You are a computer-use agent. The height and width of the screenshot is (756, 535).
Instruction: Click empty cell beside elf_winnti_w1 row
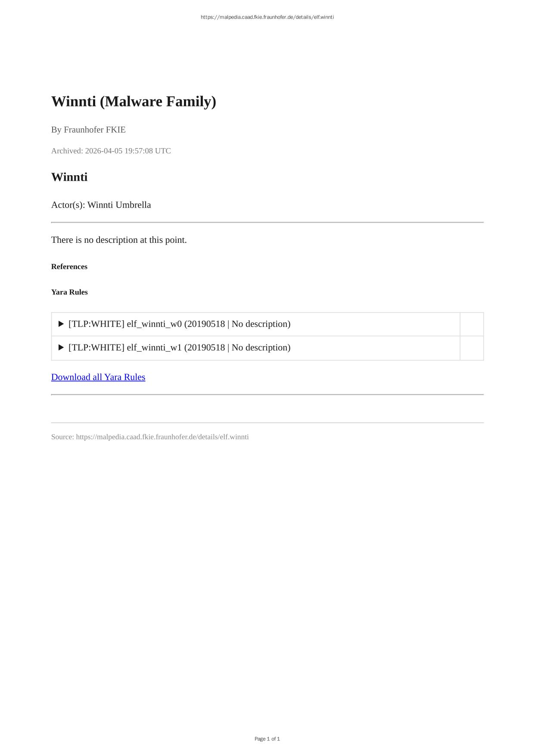tap(472, 348)
